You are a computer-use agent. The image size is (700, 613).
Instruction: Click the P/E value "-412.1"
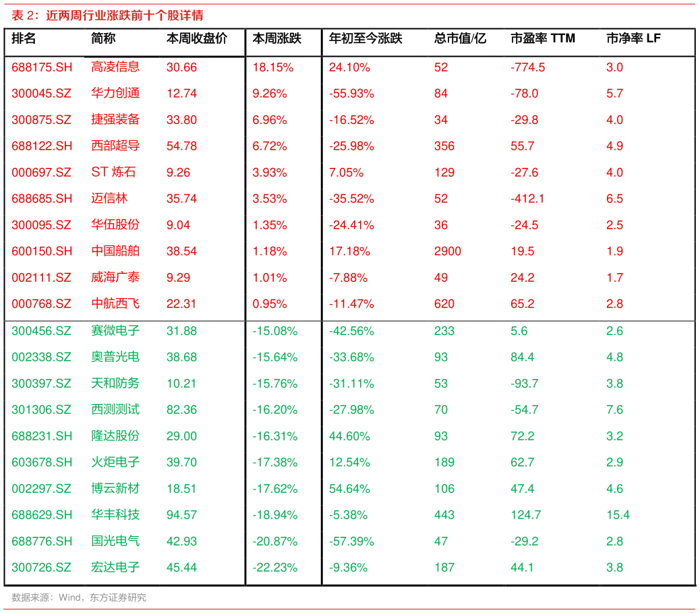[527, 198]
